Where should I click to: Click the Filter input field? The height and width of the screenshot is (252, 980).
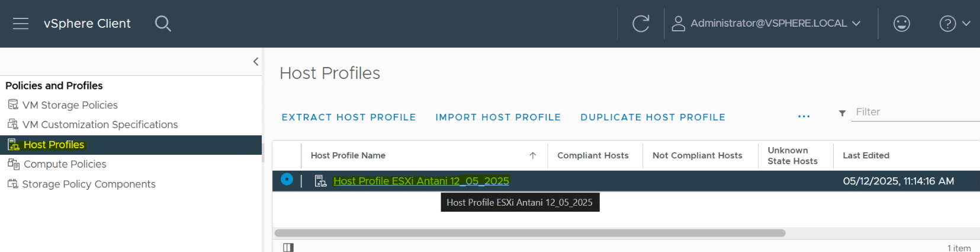click(x=915, y=112)
